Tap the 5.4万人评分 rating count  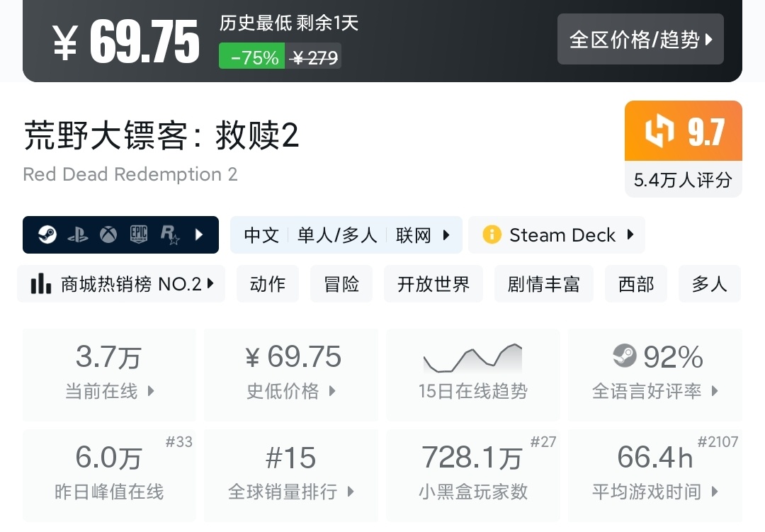pyautogui.click(x=683, y=180)
